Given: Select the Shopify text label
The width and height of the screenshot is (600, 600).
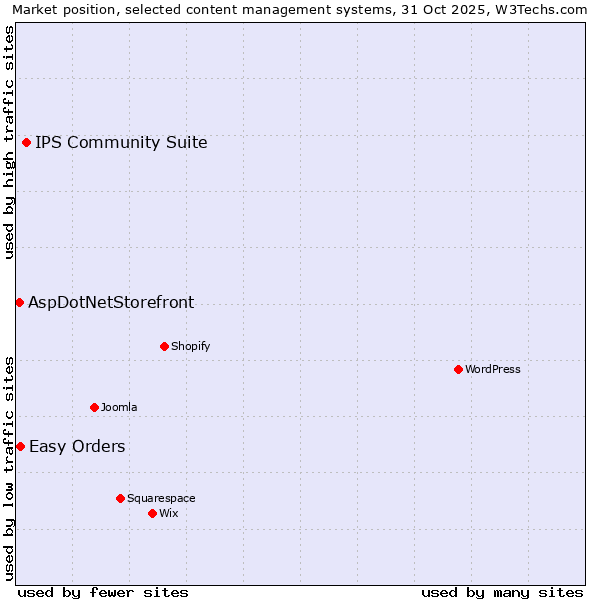Looking at the screenshot, I should 190,346.
